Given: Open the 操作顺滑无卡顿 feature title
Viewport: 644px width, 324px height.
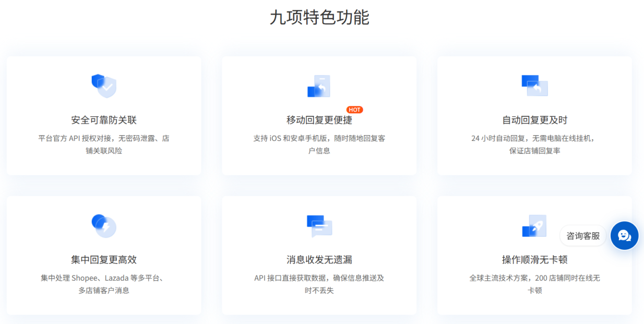Looking at the screenshot, I should pyautogui.click(x=534, y=260).
